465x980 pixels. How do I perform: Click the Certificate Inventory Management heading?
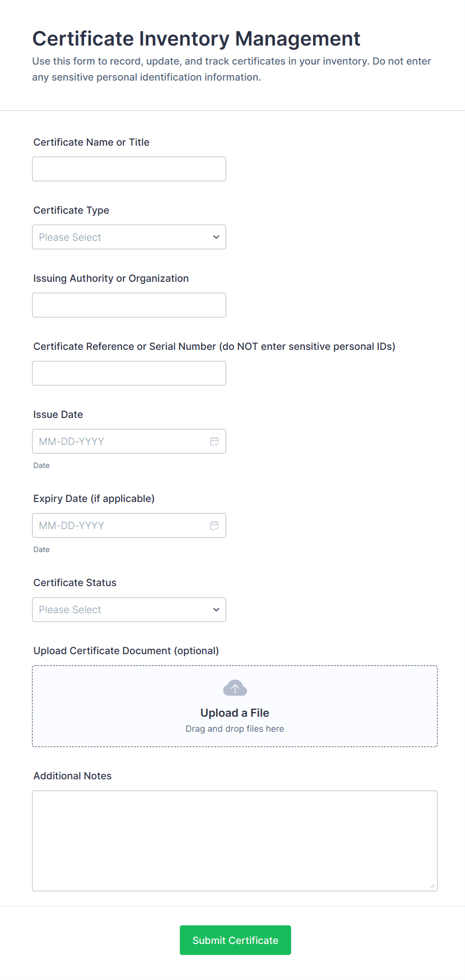pyautogui.click(x=196, y=38)
